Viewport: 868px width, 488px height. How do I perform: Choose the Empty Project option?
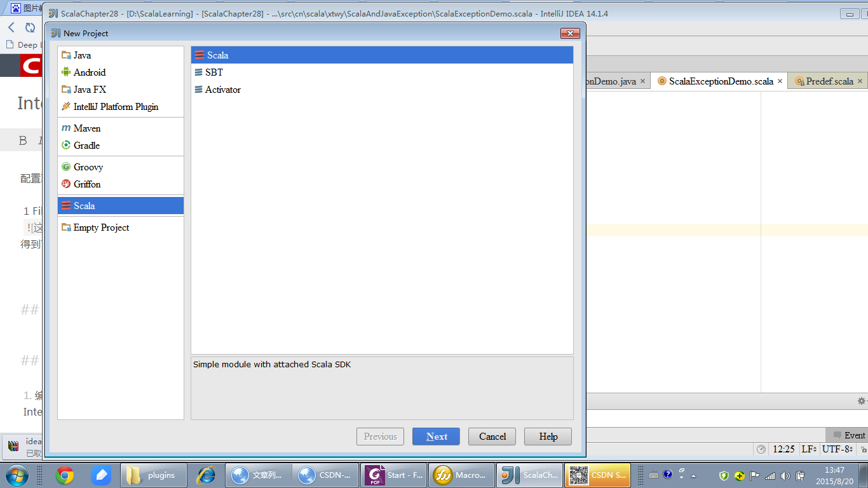tap(121, 227)
